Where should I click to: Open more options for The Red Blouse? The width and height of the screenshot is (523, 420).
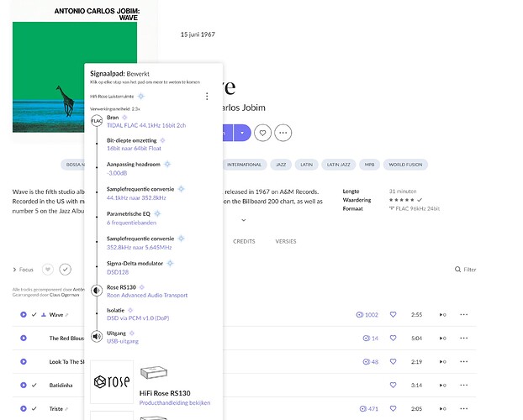pyautogui.click(x=463, y=338)
